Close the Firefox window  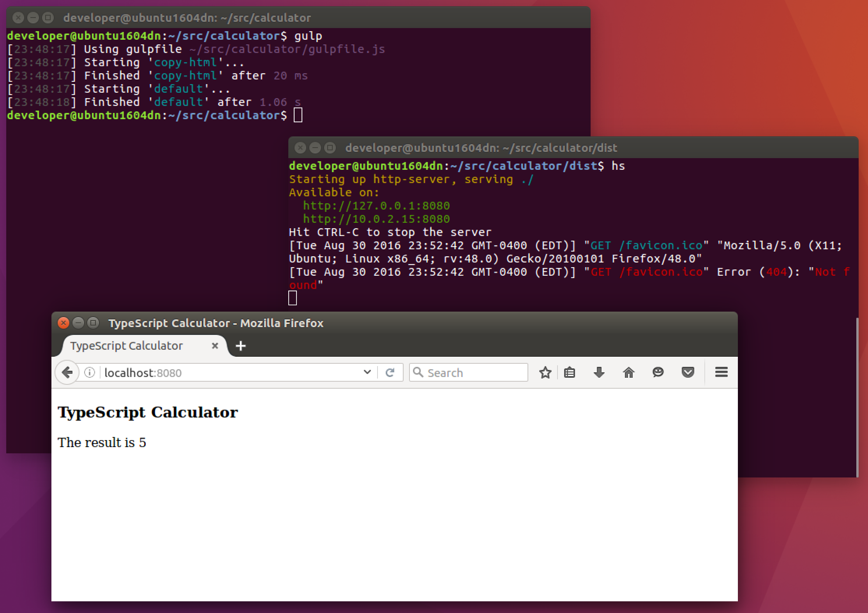pyautogui.click(x=63, y=323)
